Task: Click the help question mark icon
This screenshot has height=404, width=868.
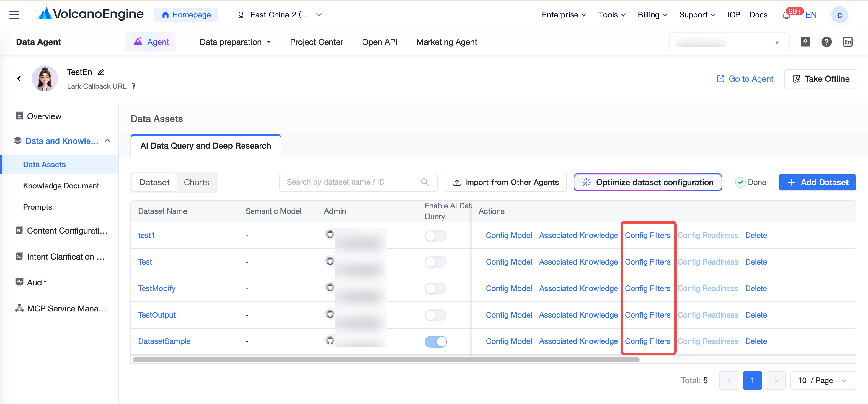Action: click(826, 42)
